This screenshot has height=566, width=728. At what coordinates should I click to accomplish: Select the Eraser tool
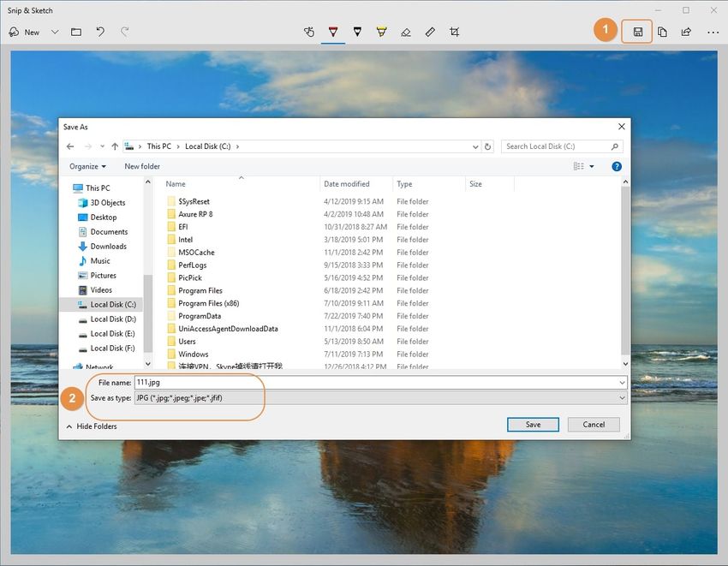[x=405, y=32]
